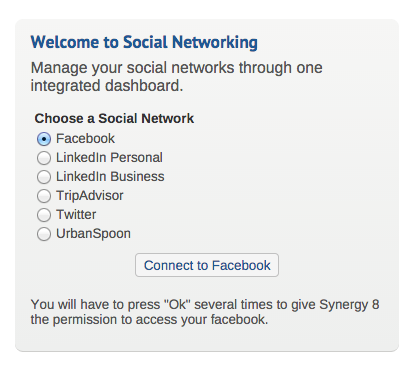
Task: Click the facebook permission note text
Action: [x=205, y=312]
